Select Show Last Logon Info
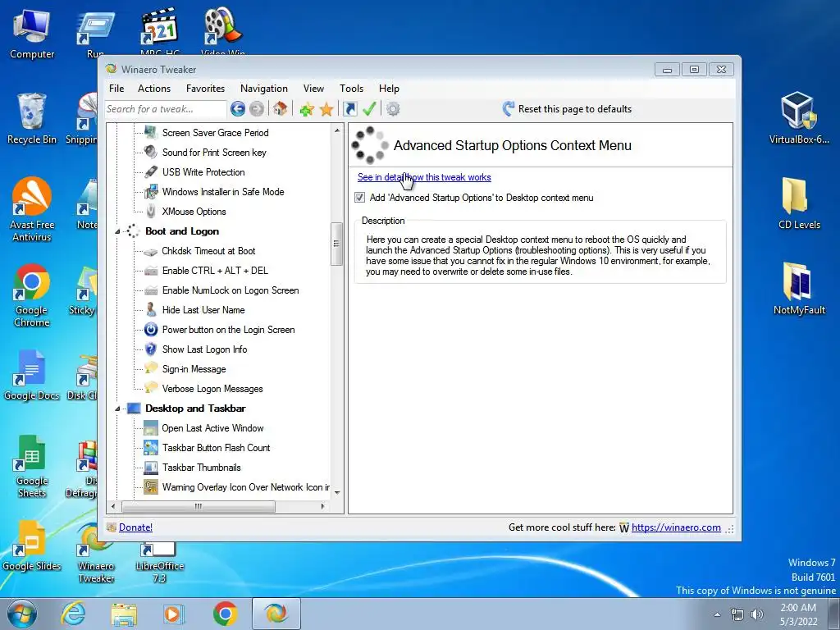 click(x=204, y=349)
